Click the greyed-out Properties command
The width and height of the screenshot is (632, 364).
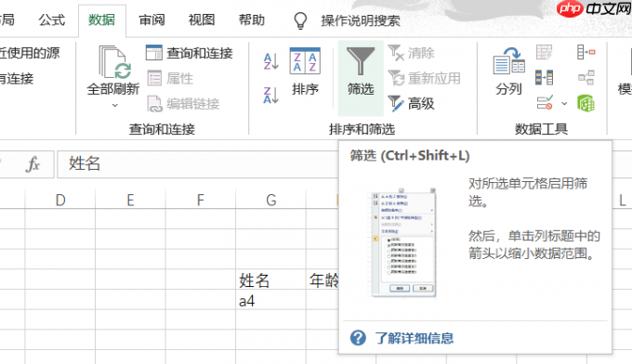coord(170,79)
